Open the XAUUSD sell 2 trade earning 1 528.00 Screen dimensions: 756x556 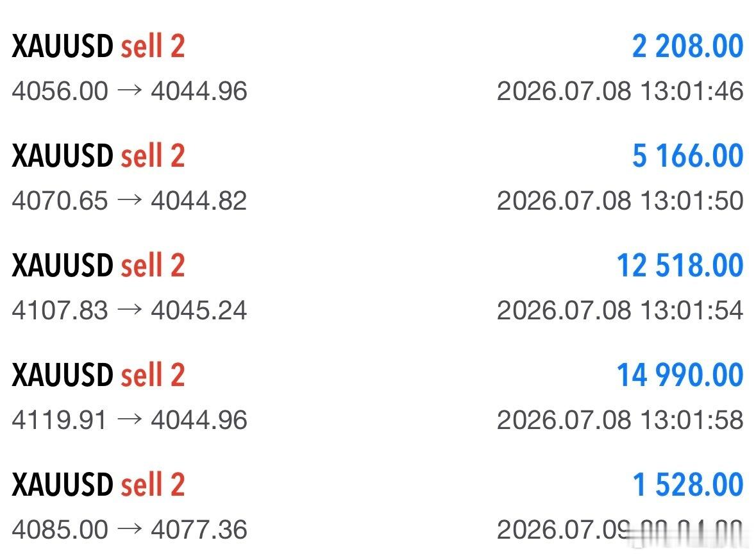378,506
